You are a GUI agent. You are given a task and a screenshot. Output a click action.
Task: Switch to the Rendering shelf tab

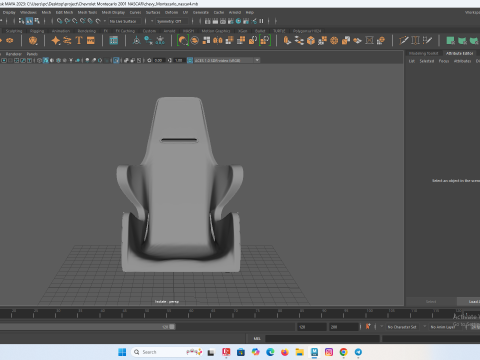(x=87, y=31)
